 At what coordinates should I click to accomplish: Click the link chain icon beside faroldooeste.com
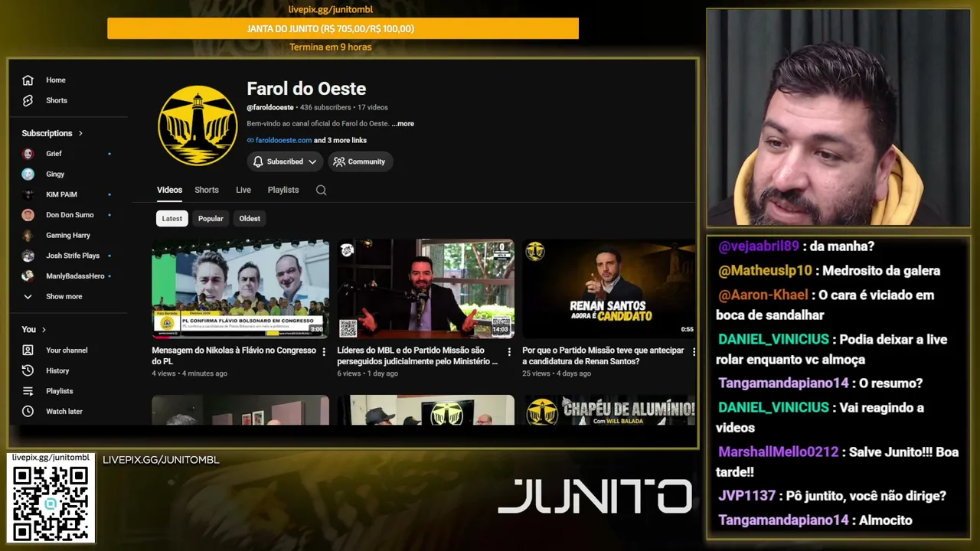pyautogui.click(x=250, y=141)
